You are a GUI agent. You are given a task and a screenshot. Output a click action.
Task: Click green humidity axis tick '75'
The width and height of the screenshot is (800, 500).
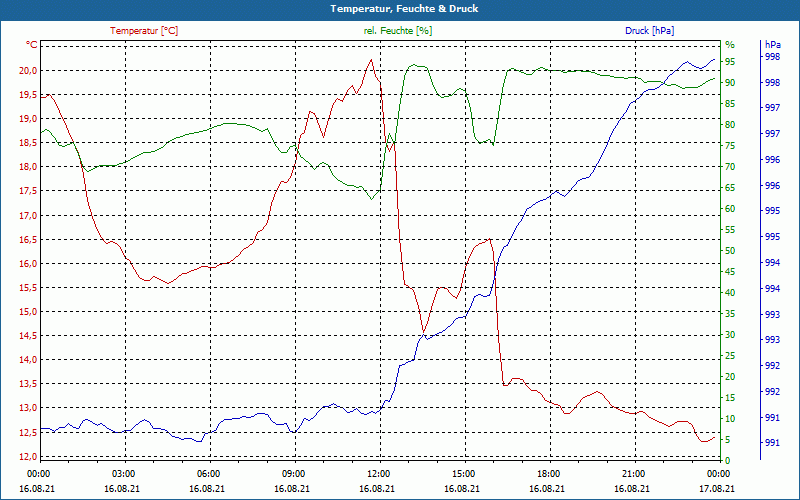(730, 146)
